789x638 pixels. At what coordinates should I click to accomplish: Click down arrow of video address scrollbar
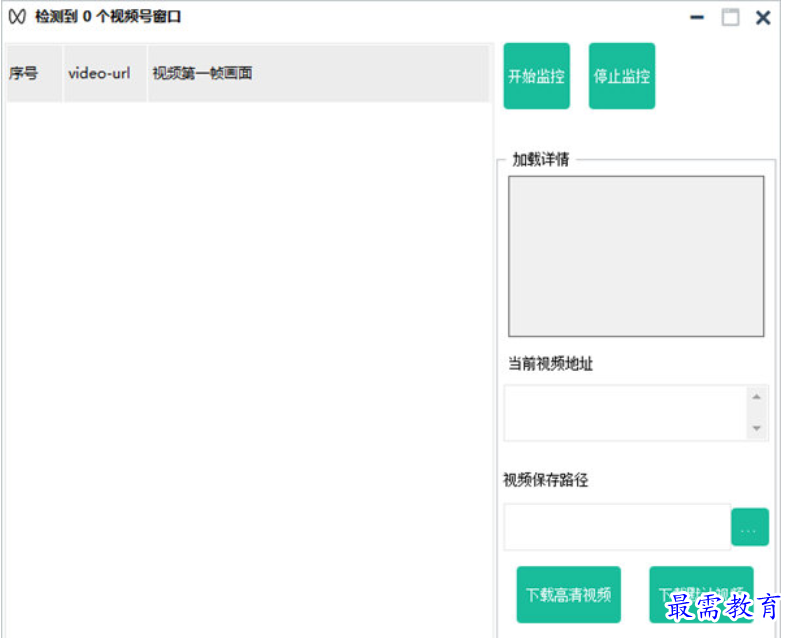click(x=756, y=428)
